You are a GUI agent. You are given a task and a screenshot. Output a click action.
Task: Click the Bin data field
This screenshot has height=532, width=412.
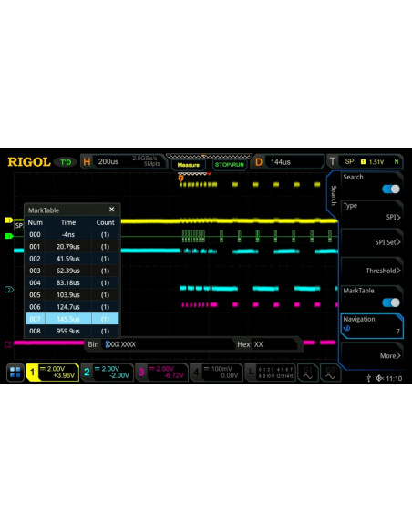pos(169,344)
